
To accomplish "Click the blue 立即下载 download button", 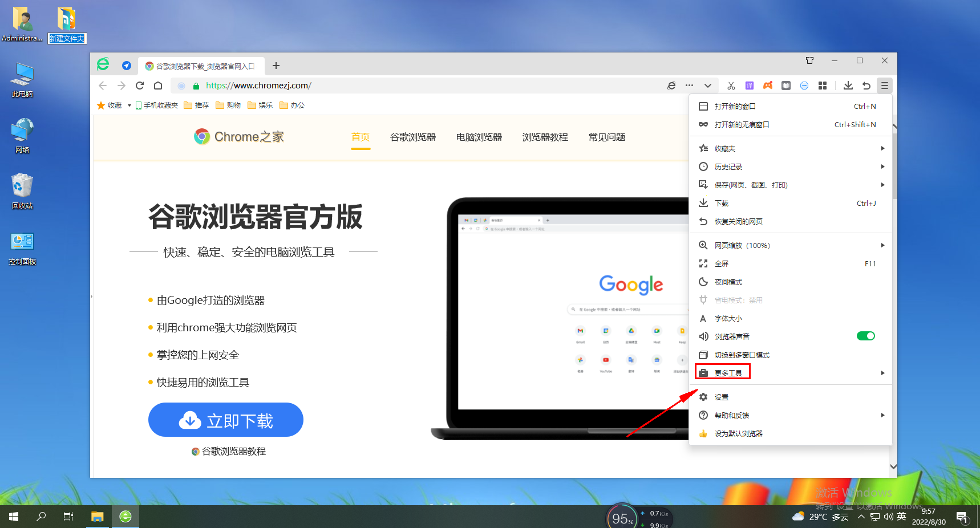I will click(226, 420).
